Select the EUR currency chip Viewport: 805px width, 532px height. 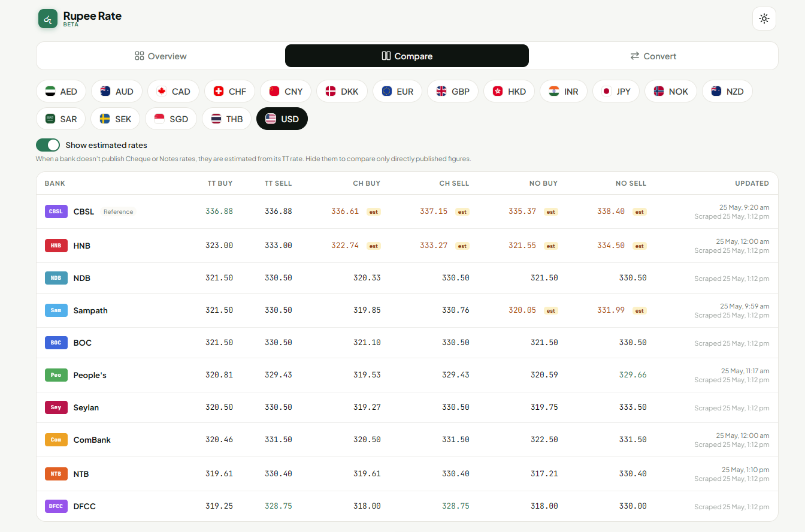pos(397,91)
